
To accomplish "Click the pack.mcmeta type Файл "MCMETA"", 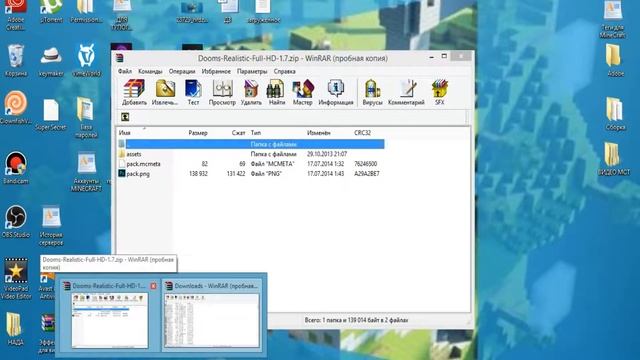I will [x=272, y=164].
